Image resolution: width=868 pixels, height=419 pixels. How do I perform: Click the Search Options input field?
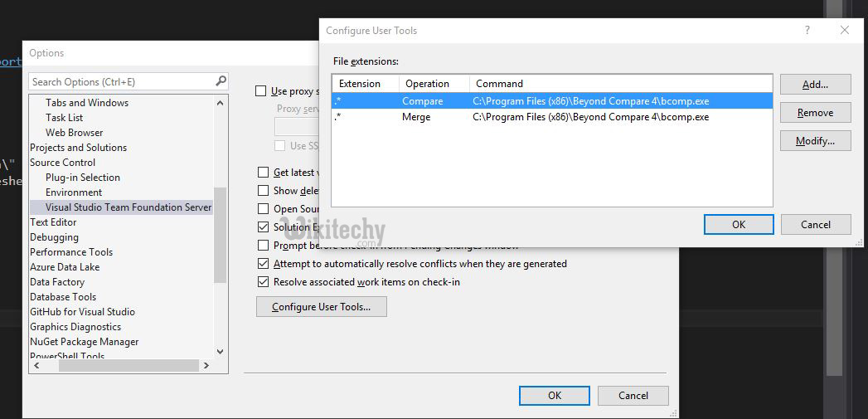[120, 81]
